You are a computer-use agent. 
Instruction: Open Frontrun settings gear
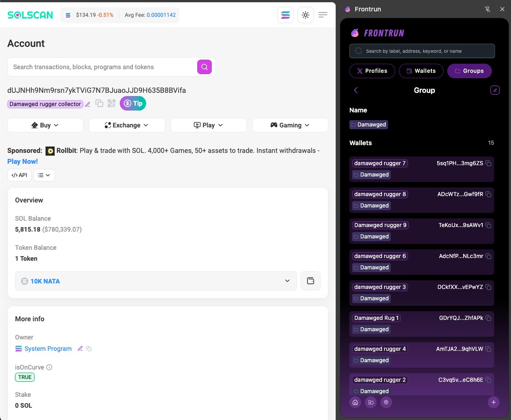tap(386, 402)
